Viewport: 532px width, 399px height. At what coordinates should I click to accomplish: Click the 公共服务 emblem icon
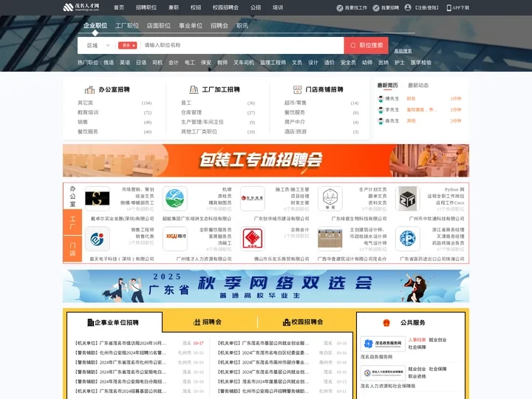pos(386,323)
